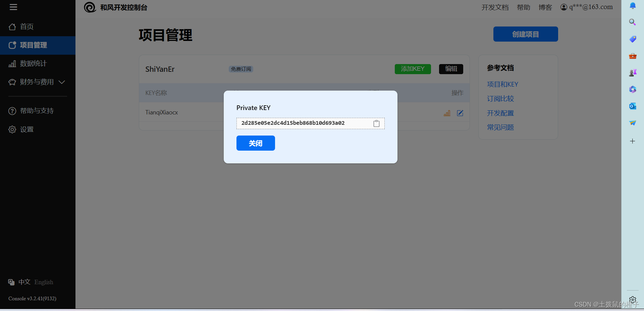
Task: Click the 免费订阅 badge
Action: pos(241,69)
